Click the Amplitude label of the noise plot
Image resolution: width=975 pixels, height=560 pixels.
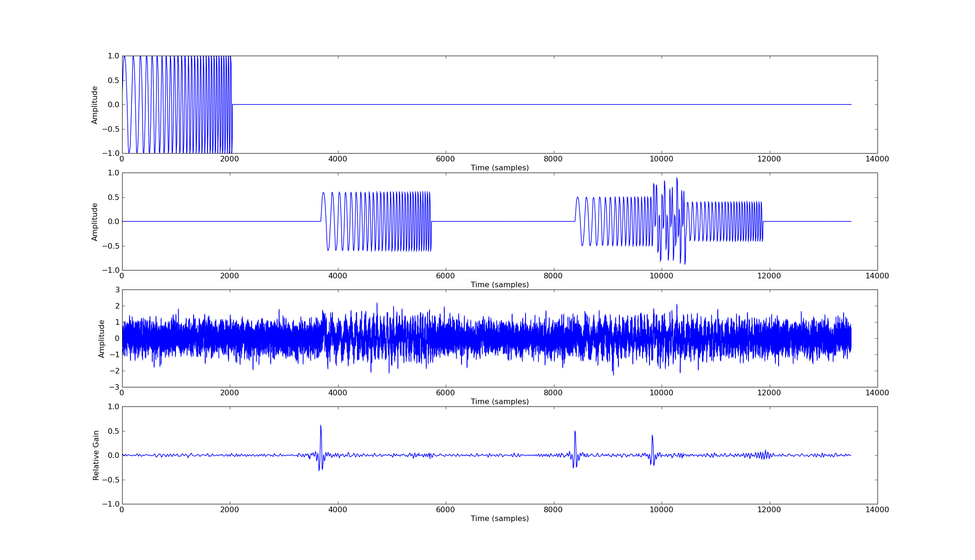coord(102,338)
